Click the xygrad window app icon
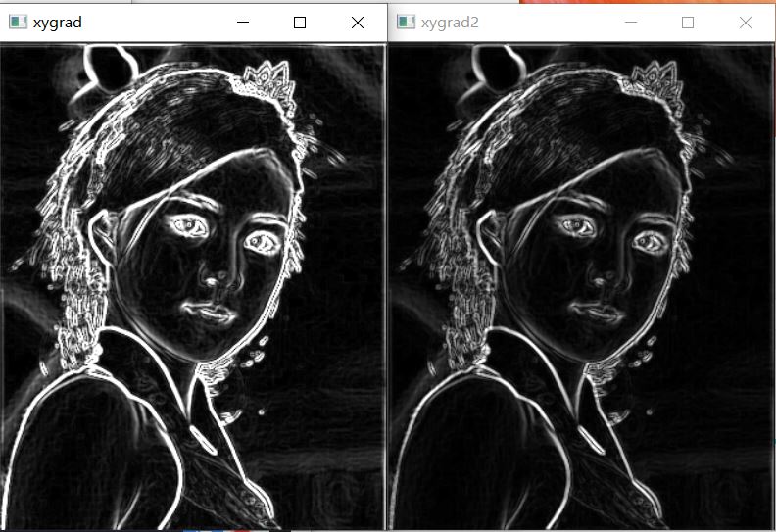The image size is (776, 532). click(18, 23)
